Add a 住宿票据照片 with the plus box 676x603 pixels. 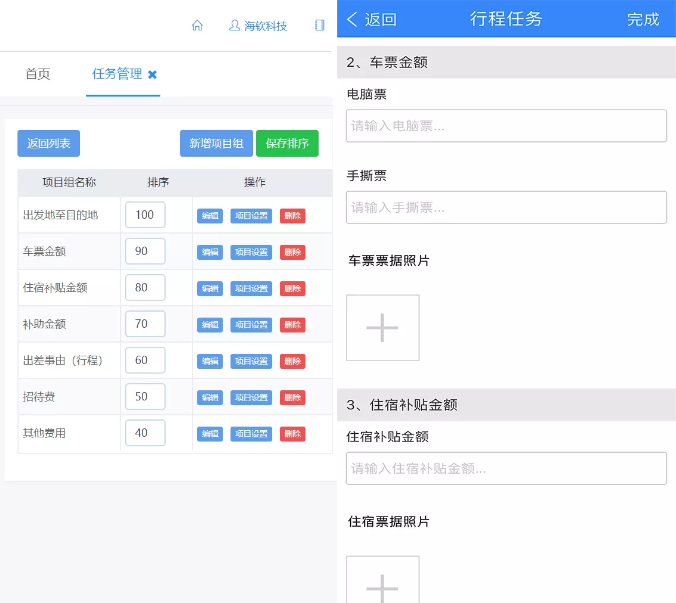pos(383,580)
